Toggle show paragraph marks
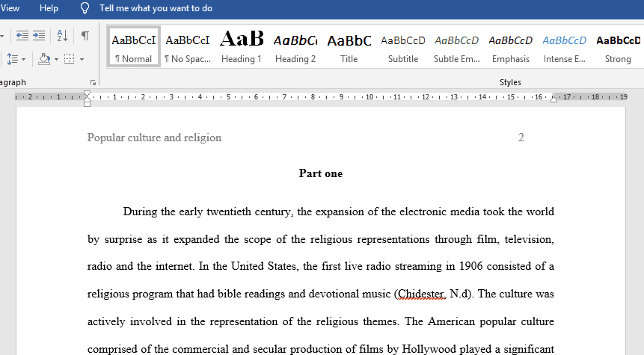 [x=85, y=36]
